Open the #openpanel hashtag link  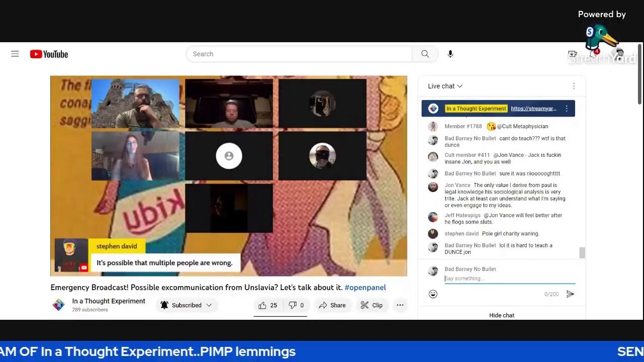click(365, 288)
